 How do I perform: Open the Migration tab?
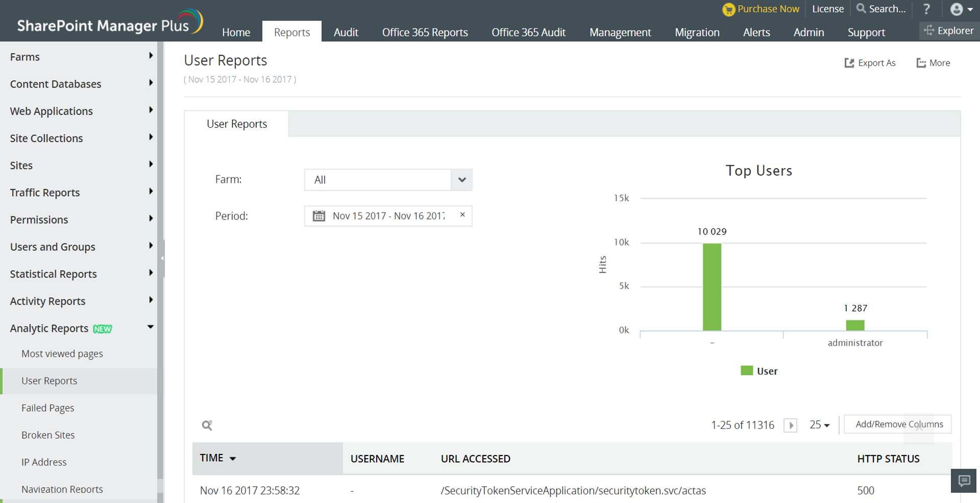pyautogui.click(x=697, y=32)
